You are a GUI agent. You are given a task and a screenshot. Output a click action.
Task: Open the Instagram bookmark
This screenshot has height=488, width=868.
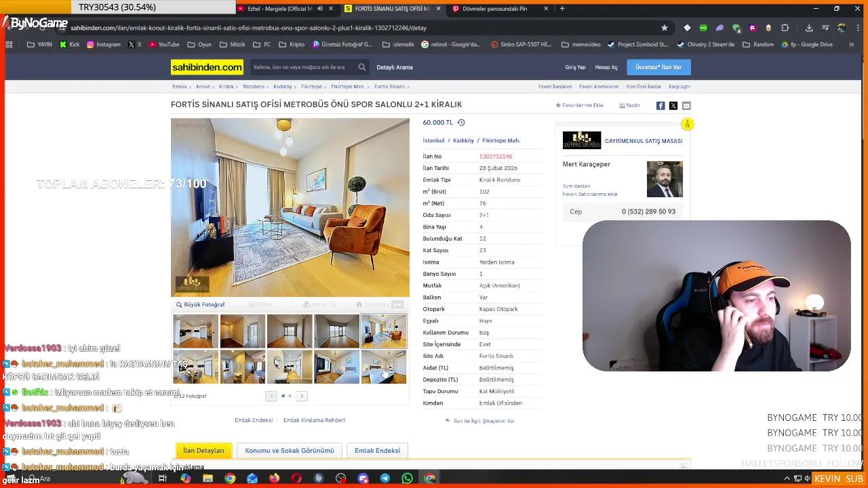103,45
